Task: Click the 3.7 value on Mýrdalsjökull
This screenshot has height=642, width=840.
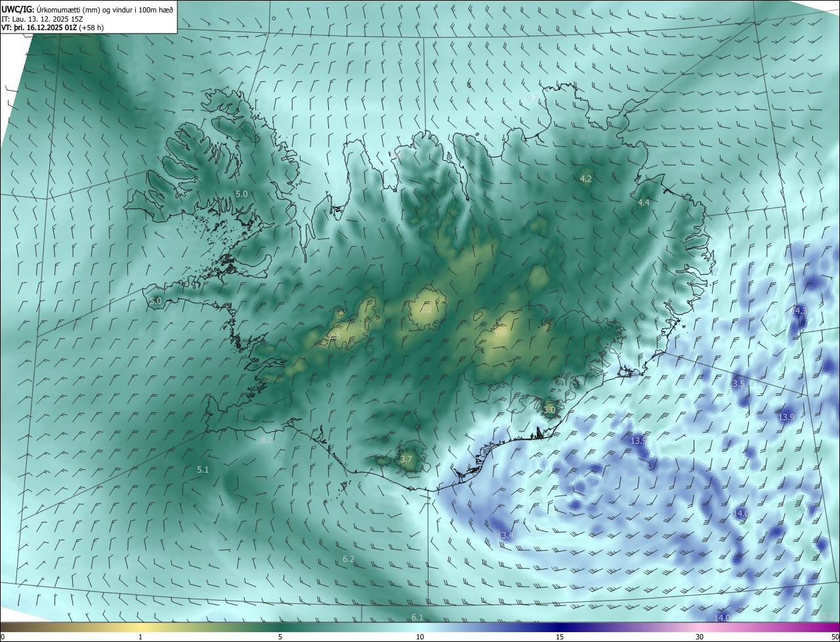Action: tap(406, 459)
